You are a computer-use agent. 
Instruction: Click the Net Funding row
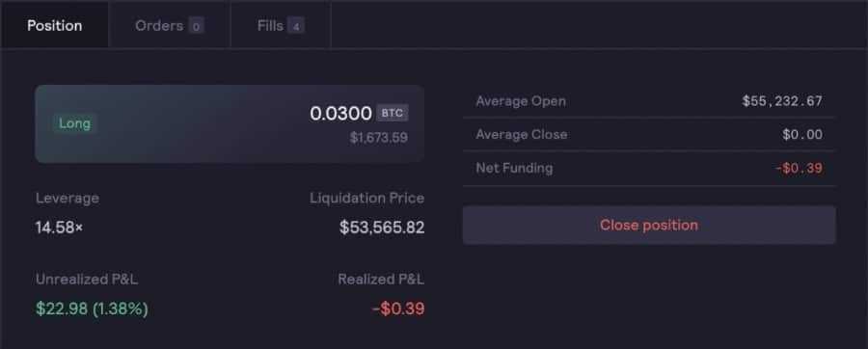point(649,168)
